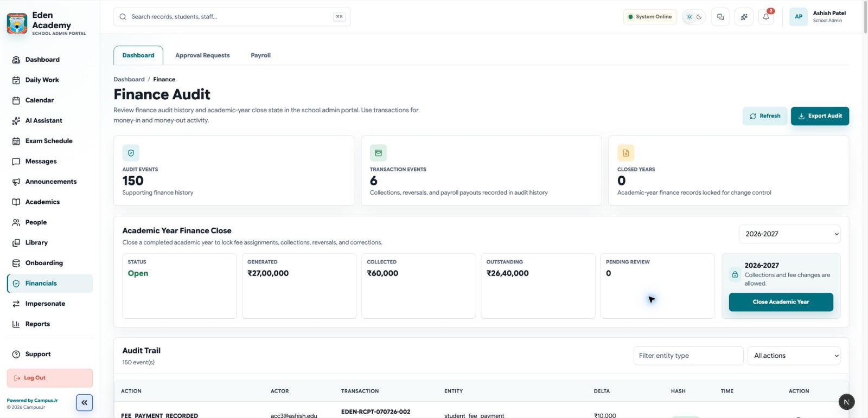Click the outstanding amount ₹26,40,000
Viewport: 868px width, 418px height.
[507, 273]
